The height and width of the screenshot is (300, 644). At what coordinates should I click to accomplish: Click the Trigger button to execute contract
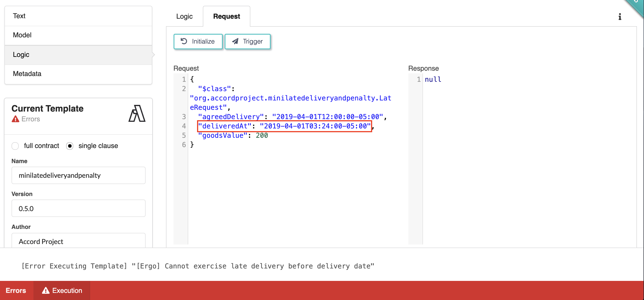[x=248, y=41]
